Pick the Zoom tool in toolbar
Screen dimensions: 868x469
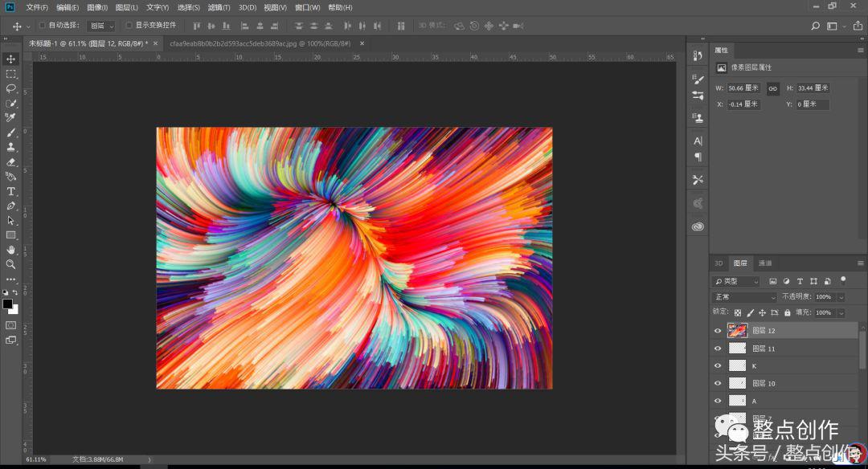11,264
